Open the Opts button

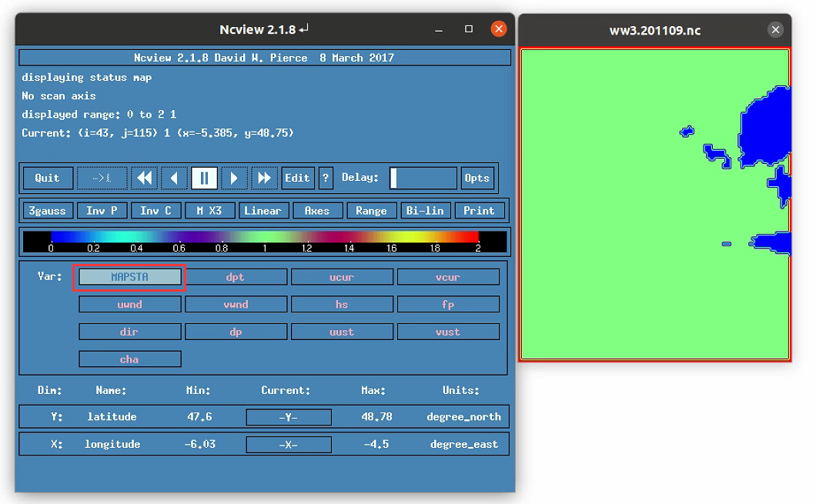[477, 178]
